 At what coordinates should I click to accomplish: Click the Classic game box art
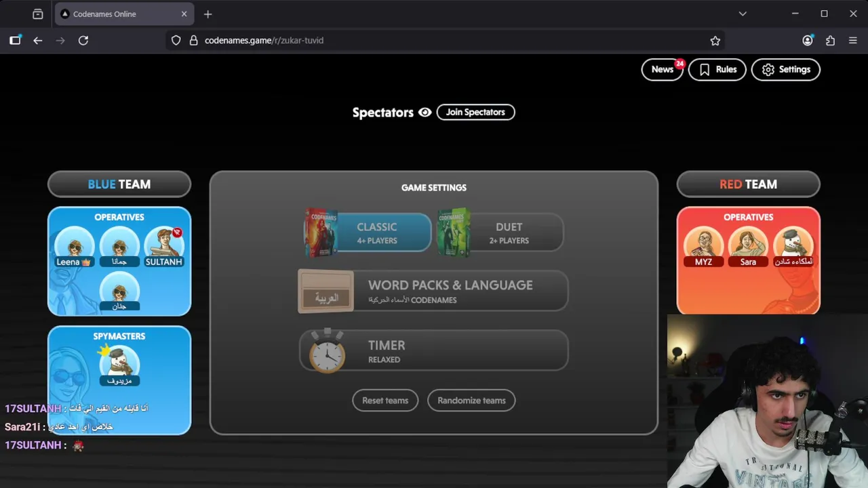tap(321, 232)
